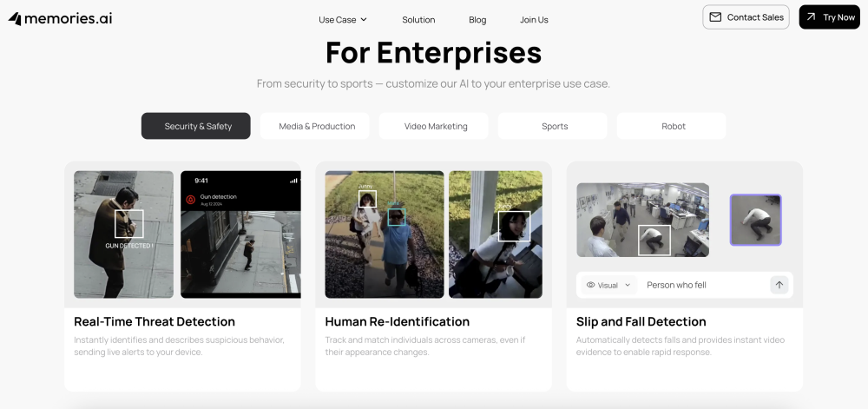Select the Security & Safety tab
Image resolution: width=868 pixels, height=409 pixels.
click(x=196, y=126)
